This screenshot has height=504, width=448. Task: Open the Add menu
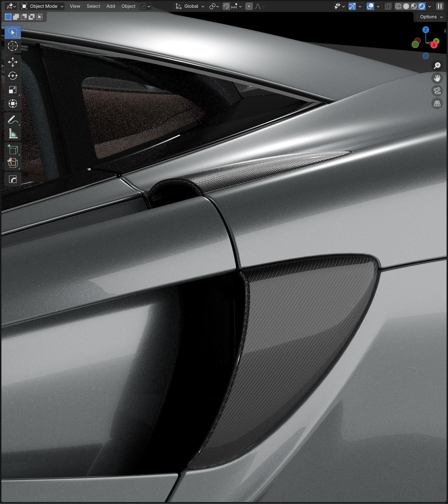[x=111, y=6]
